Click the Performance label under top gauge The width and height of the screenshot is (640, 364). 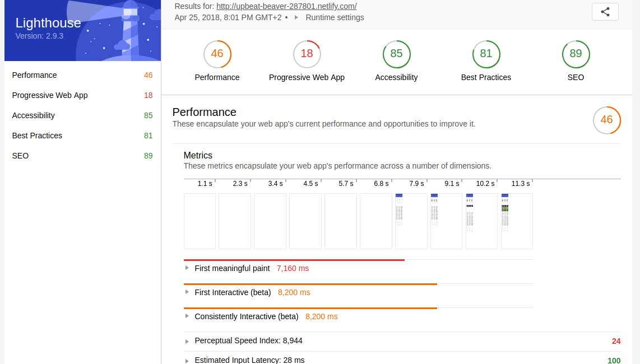217,77
